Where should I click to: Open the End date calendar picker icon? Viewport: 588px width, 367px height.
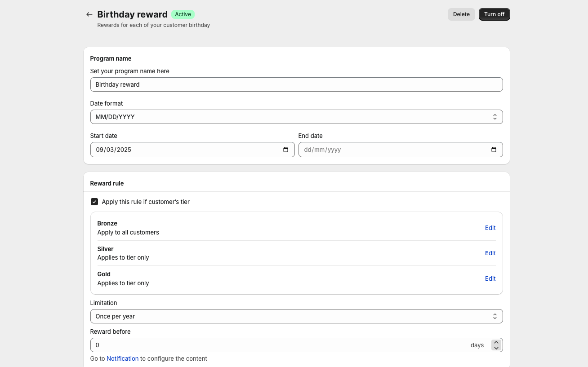pyautogui.click(x=494, y=150)
